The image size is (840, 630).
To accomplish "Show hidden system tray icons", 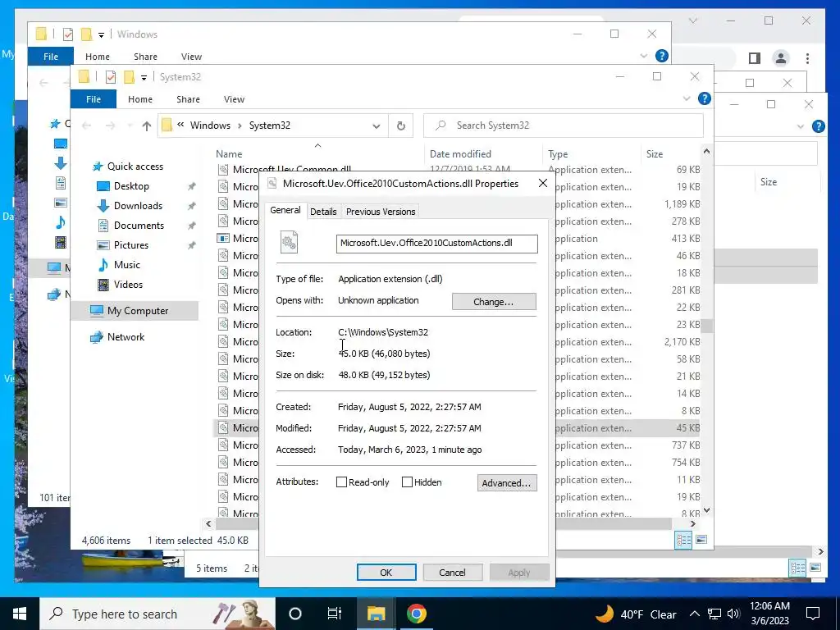I will (x=694, y=614).
